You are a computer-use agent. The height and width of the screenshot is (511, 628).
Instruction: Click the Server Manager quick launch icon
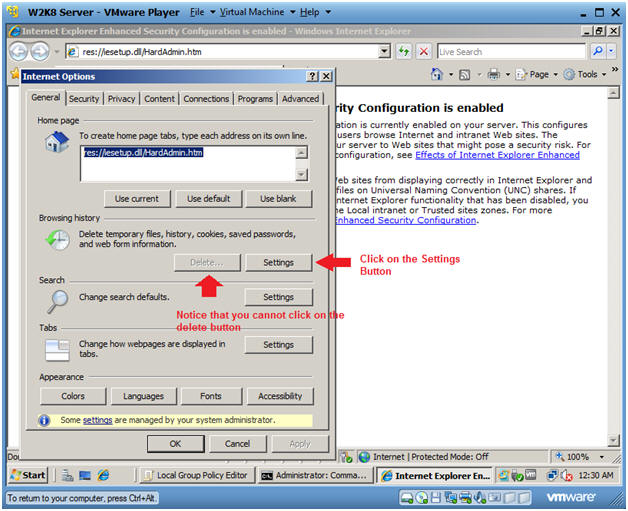[67, 475]
